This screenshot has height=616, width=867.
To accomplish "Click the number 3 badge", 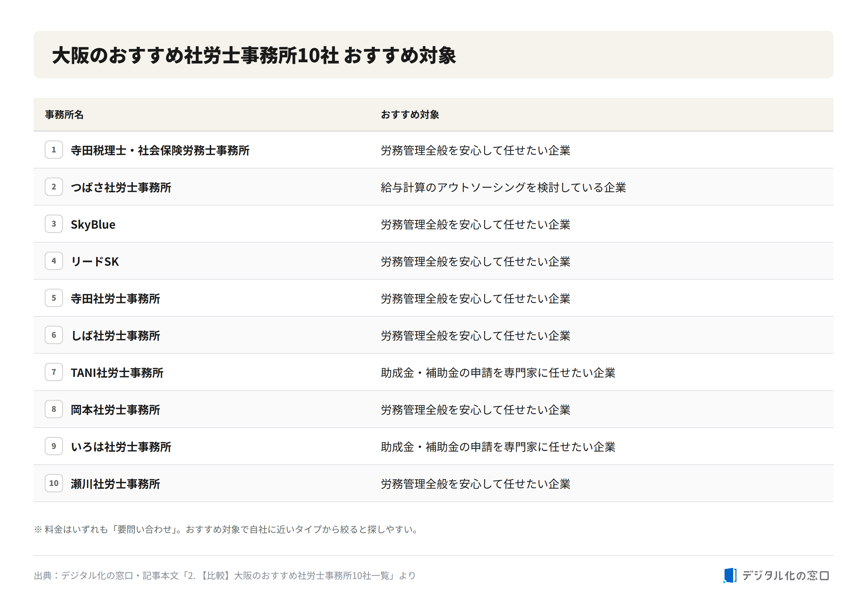I will (54, 224).
